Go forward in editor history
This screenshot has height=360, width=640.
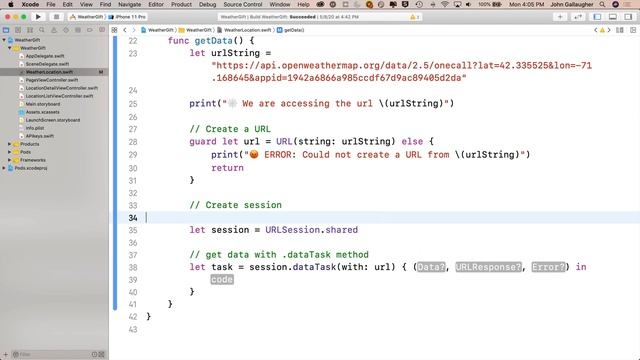point(133,30)
